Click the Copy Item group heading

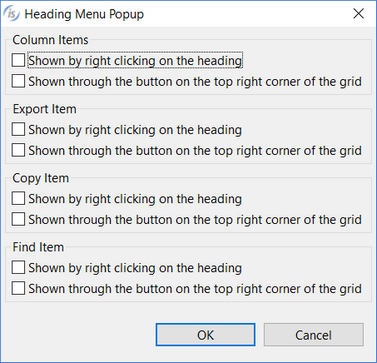41,178
